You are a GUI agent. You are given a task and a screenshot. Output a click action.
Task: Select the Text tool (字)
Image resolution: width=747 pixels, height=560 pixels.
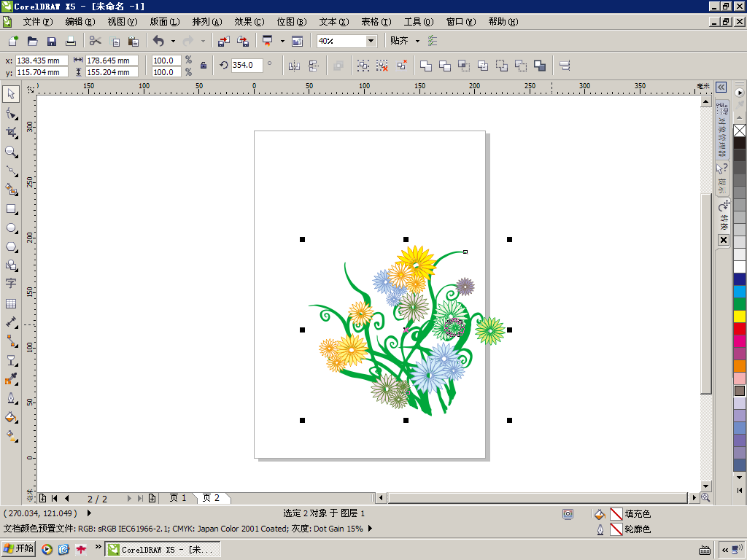tap(11, 284)
